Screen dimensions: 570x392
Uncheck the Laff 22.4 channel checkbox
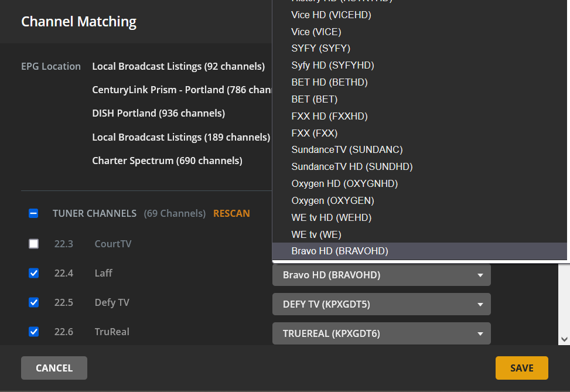point(34,273)
